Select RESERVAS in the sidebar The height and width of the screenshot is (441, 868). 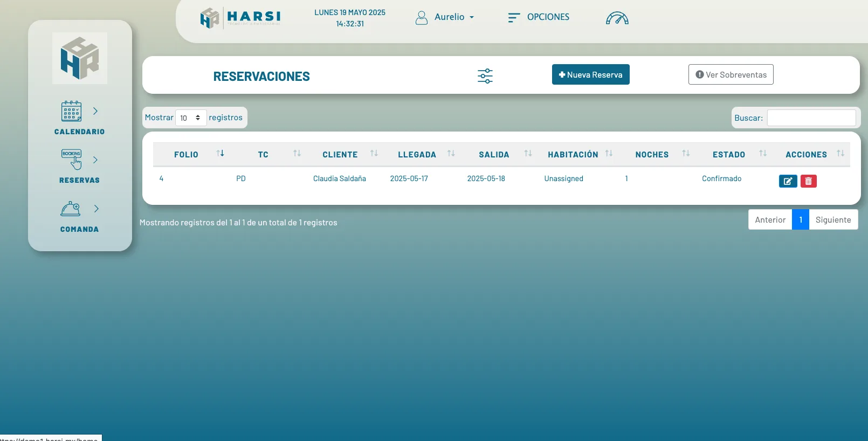(x=79, y=180)
